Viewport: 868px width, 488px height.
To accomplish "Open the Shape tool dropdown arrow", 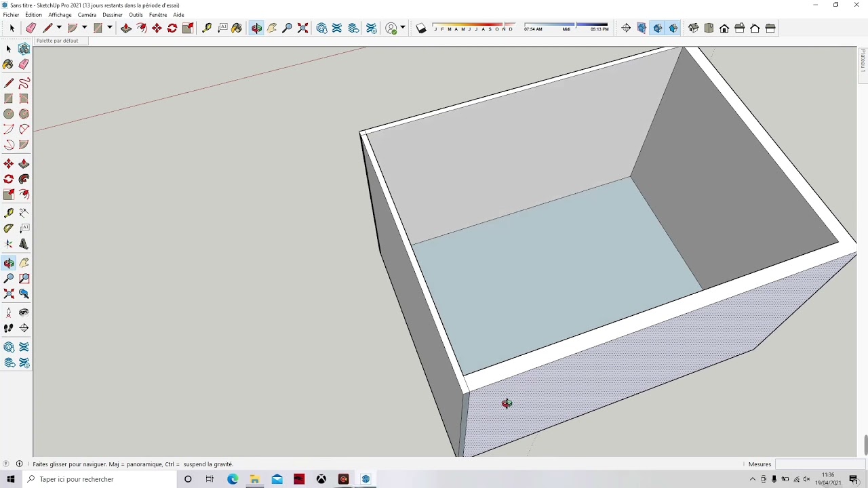I will (x=109, y=28).
